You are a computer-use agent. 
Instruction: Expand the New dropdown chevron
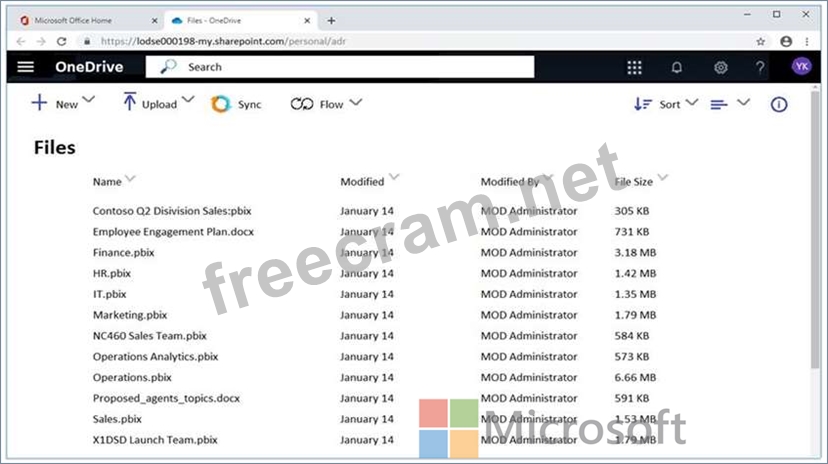tap(89, 99)
